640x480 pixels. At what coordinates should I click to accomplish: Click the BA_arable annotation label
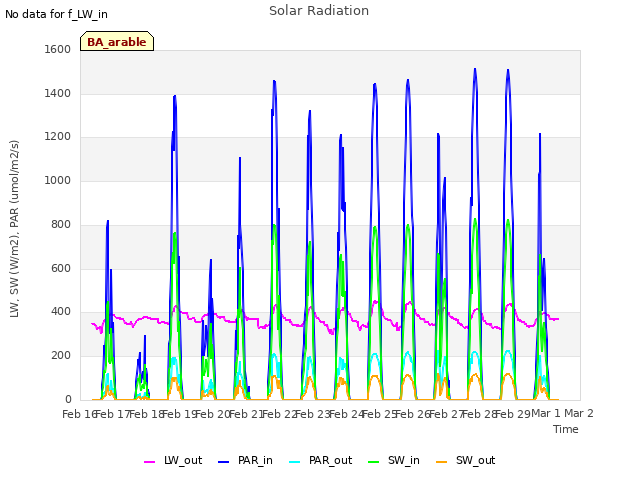pyautogui.click(x=117, y=42)
